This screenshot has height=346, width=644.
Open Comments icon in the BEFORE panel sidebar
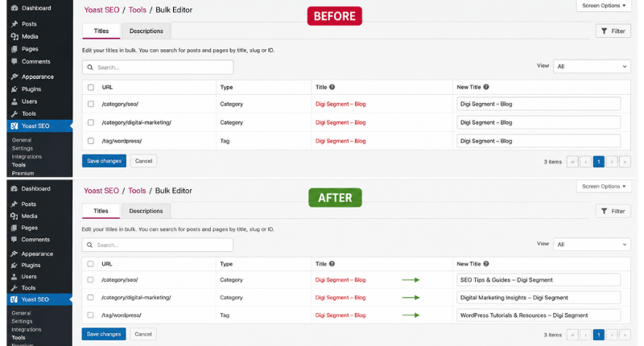click(x=14, y=61)
